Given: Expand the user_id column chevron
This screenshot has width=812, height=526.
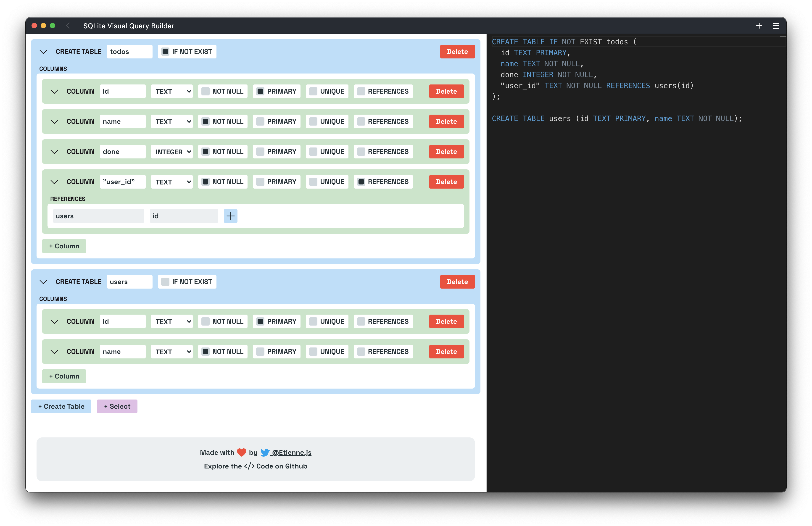Looking at the screenshot, I should point(54,182).
